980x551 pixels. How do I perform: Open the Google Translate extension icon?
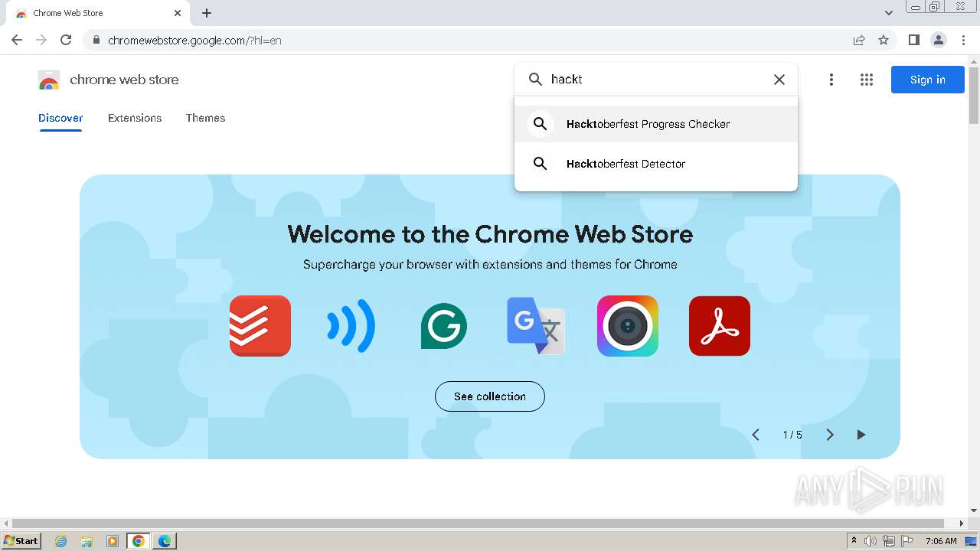[x=536, y=326]
